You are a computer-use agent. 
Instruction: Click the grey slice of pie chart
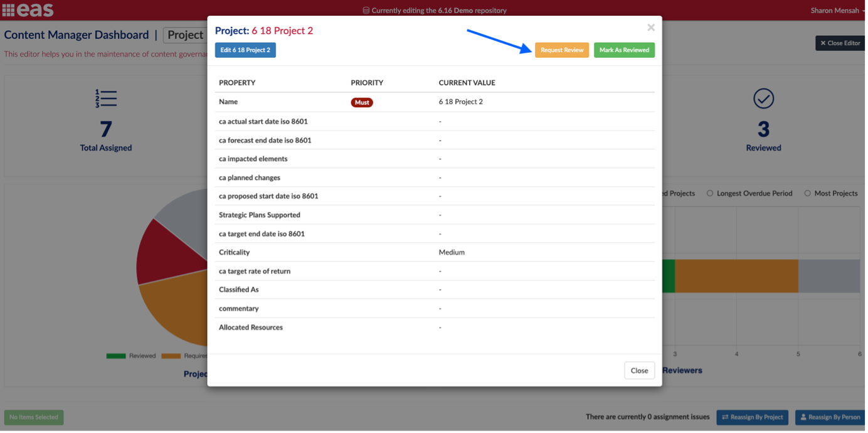[185, 223]
